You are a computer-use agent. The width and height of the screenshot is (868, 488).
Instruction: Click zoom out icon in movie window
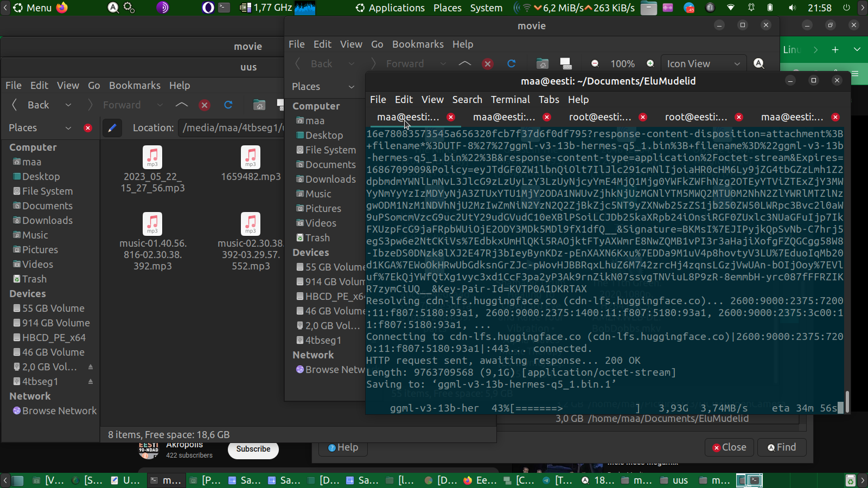(595, 64)
